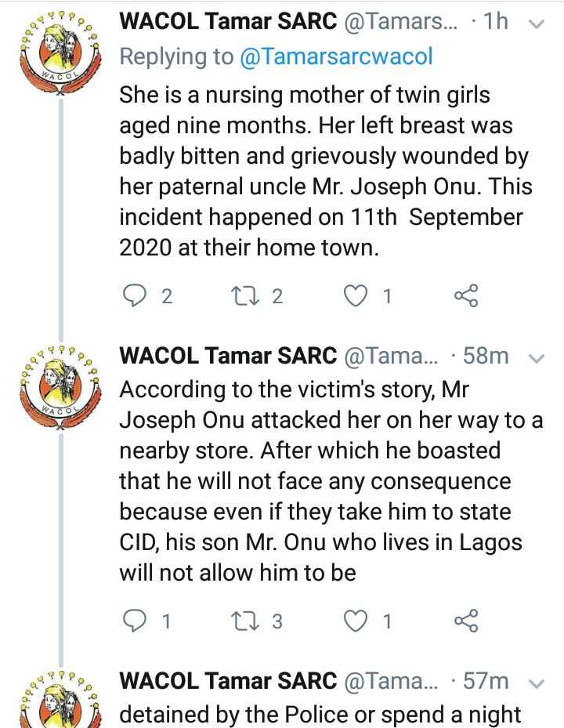Like the first tweet with heart icon

tap(355, 295)
